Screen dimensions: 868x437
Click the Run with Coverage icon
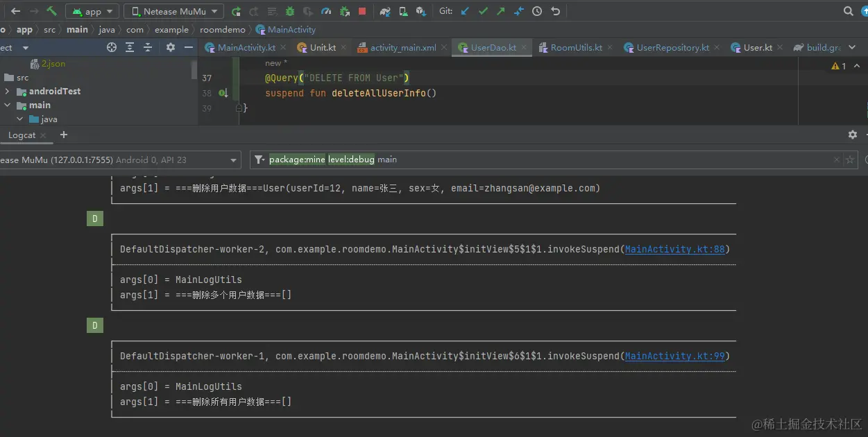click(308, 11)
